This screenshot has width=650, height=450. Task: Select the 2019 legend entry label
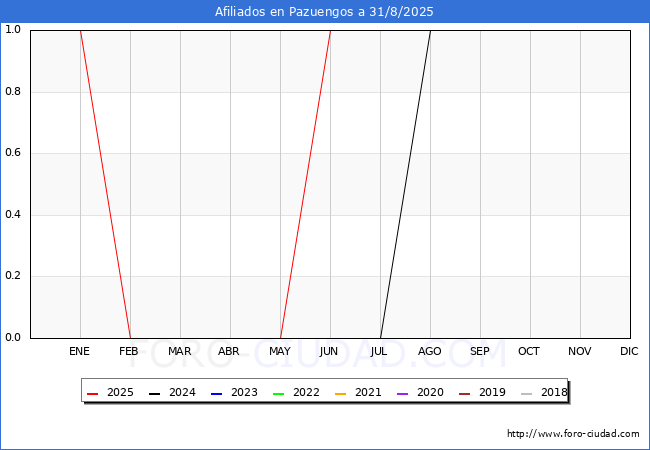pyautogui.click(x=492, y=393)
